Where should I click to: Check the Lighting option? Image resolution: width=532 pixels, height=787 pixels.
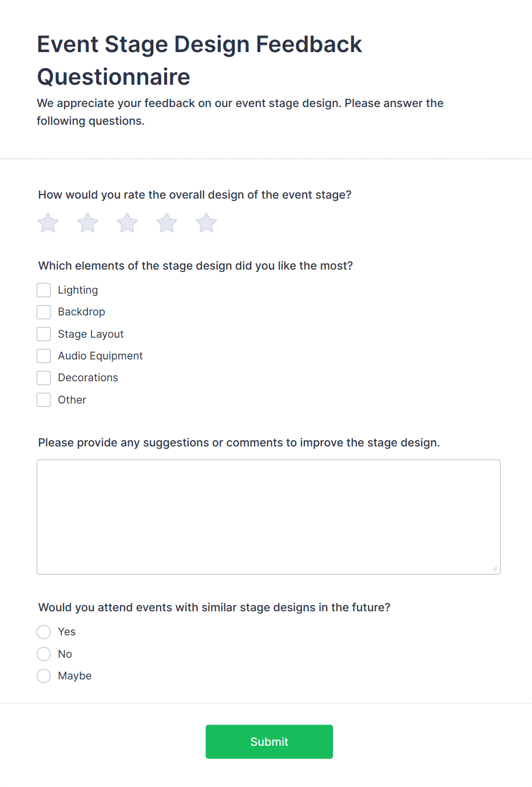pyautogui.click(x=43, y=290)
